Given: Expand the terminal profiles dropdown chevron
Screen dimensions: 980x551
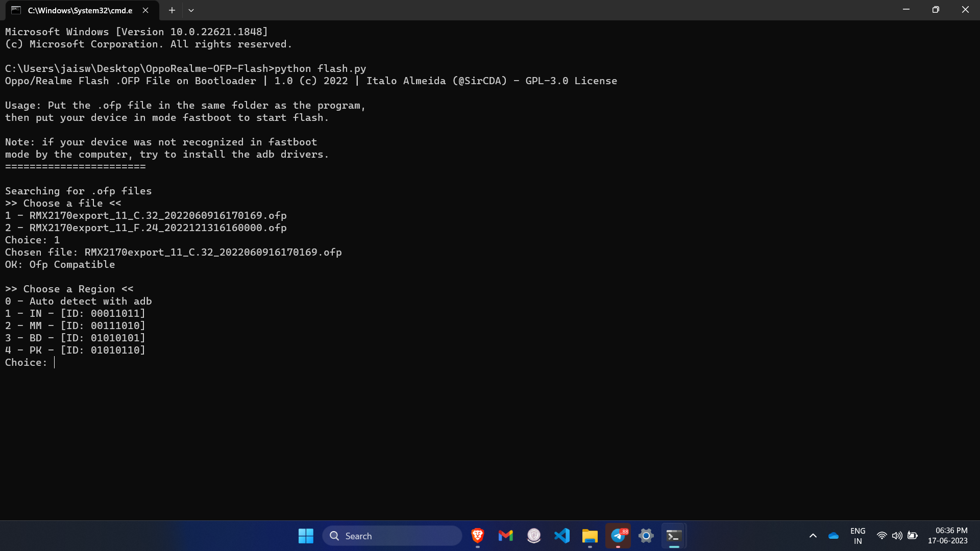Looking at the screenshot, I should pos(191,10).
